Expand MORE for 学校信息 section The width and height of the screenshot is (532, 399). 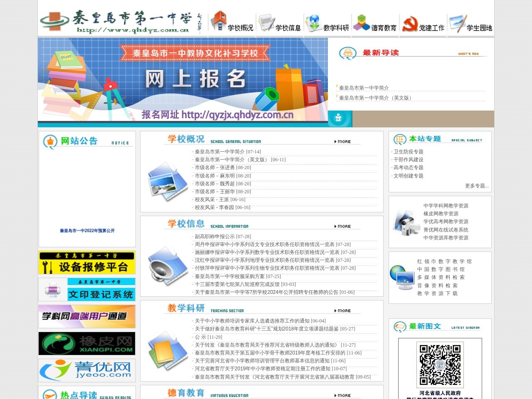tap(343, 227)
